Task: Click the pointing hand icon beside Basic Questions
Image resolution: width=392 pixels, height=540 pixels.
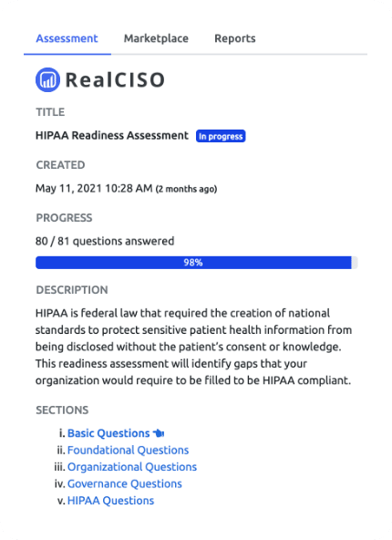Action: 159,433
